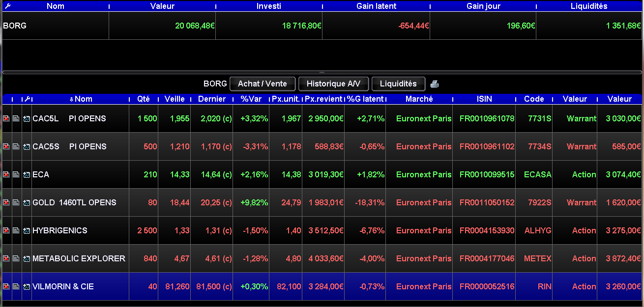Open chart icon for METABOLIC EXPLORER
Viewport: 644px width, 307px height.
point(27,258)
